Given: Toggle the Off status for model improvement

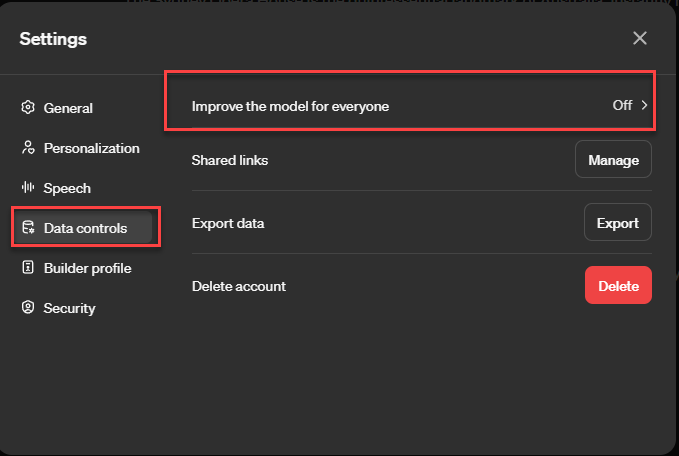Looking at the screenshot, I should pos(622,105).
